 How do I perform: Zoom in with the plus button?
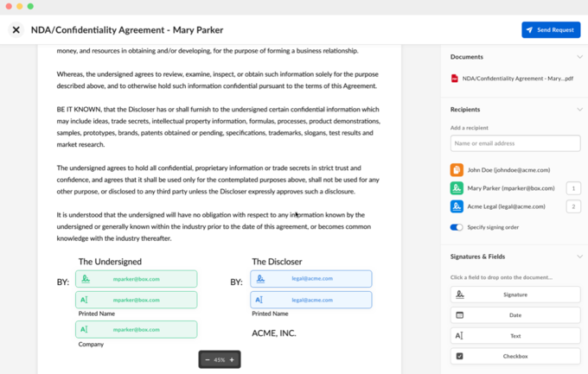pyautogui.click(x=232, y=360)
